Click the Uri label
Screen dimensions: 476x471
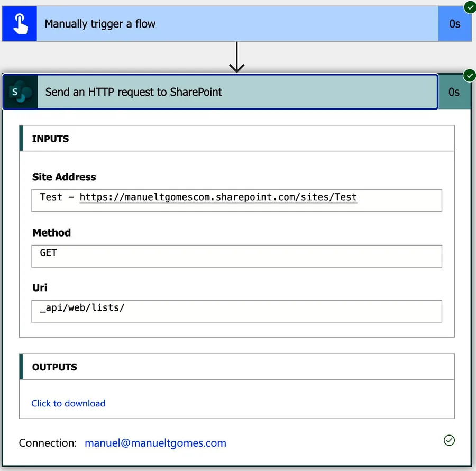[40, 287]
